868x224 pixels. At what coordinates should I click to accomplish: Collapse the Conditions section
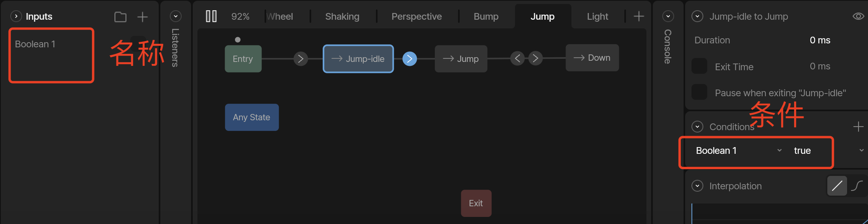[x=697, y=127]
